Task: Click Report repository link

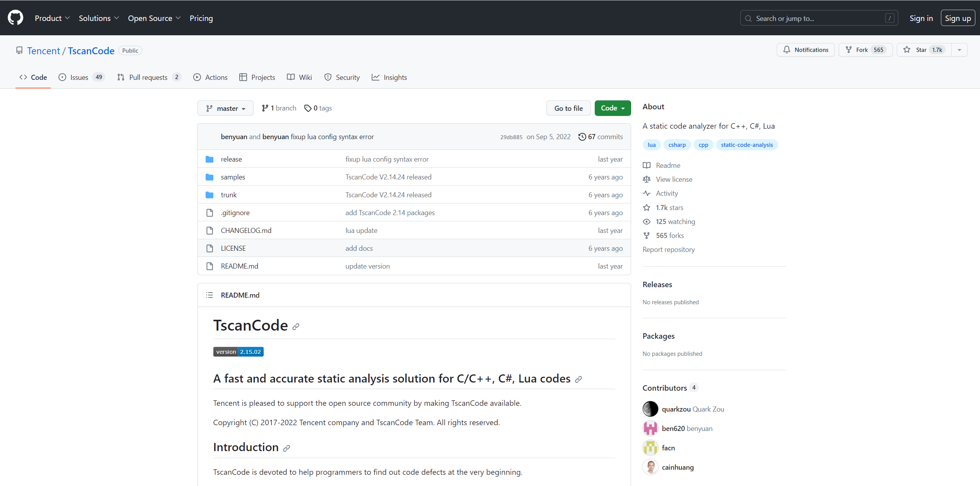Action: pyautogui.click(x=669, y=250)
